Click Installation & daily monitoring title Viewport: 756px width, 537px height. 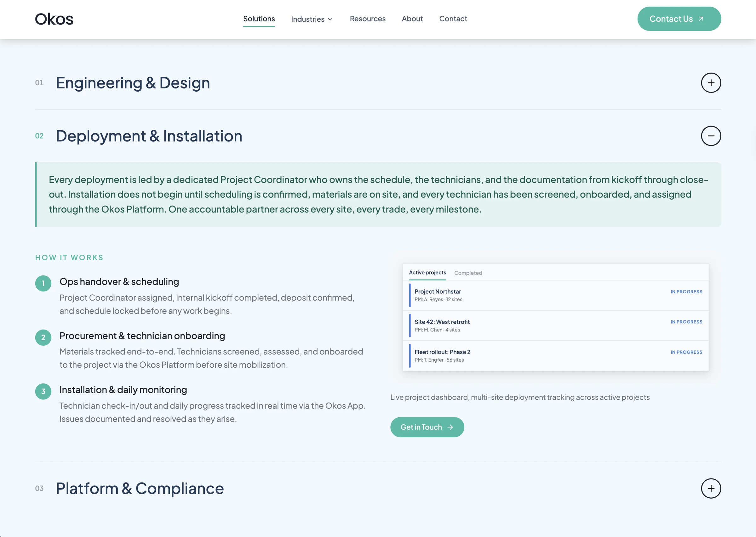click(123, 390)
